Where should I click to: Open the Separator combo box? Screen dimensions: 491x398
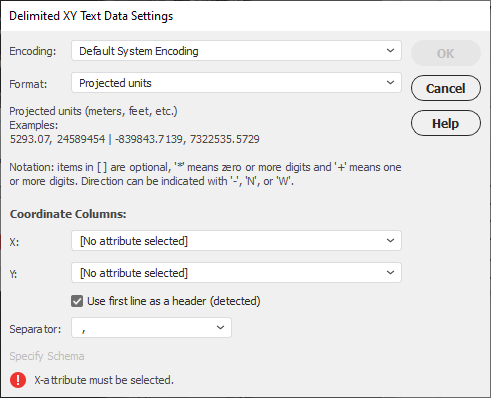click(151, 327)
